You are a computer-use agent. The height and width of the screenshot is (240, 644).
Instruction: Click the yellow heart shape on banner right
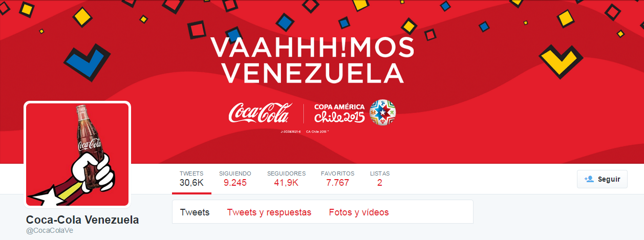562,58
